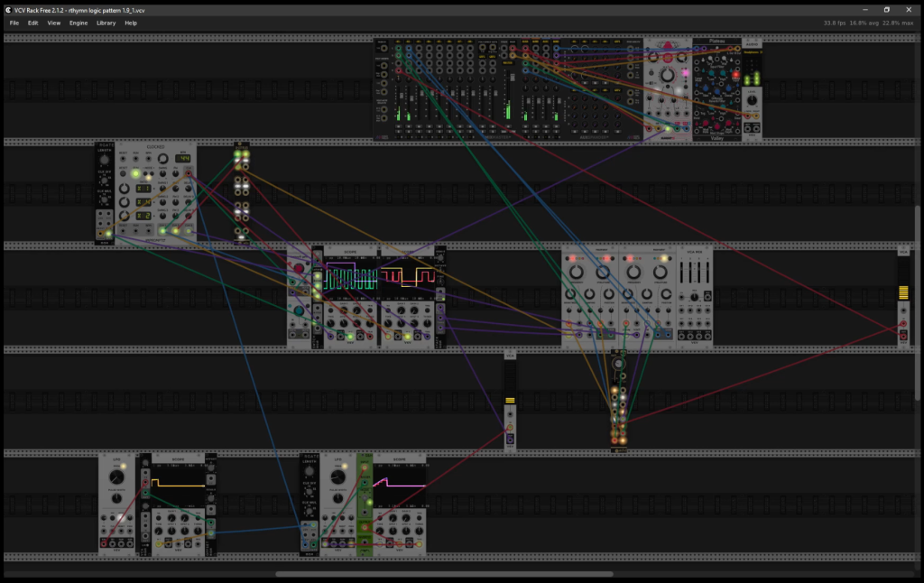Viewport: 924px width, 583px height.
Task: Click Clocked CLK1 output jack at bottom
Action: click(x=162, y=231)
